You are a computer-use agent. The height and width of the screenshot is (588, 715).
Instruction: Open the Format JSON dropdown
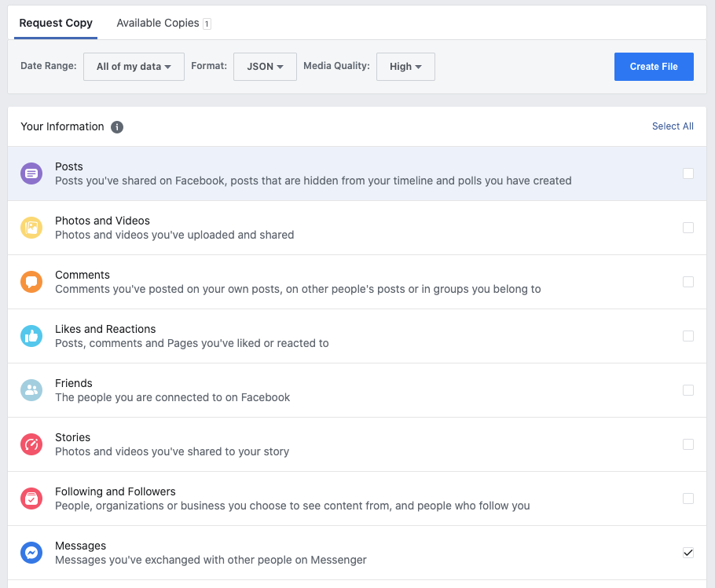click(265, 67)
